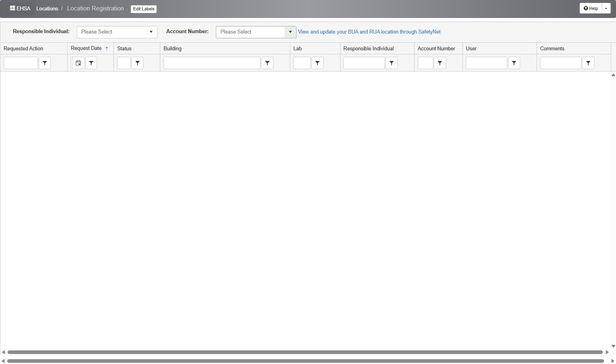
Task: Click the Requested Action filter text field
Action: click(x=21, y=63)
